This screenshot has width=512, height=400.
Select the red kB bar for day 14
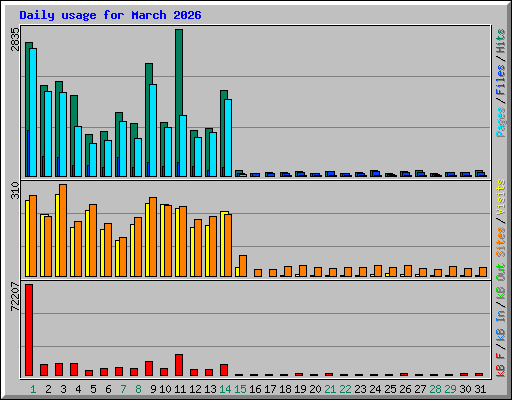point(224,370)
